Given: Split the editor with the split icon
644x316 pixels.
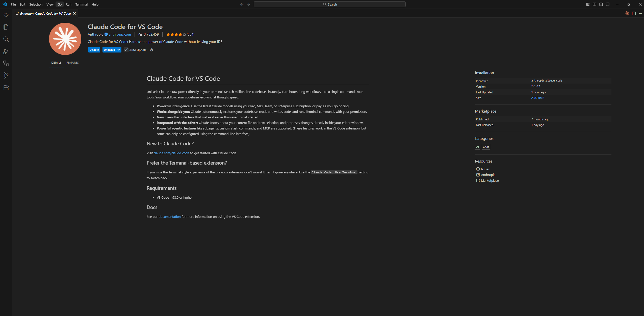Looking at the screenshot, I should [x=634, y=13].
